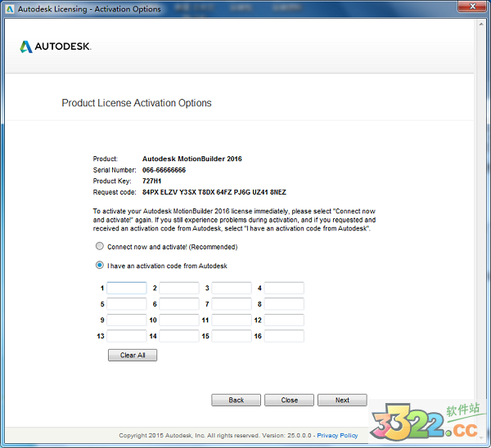The image size is (491, 448).
Task: Click the Autodesk title bar icon
Action: [10, 9]
